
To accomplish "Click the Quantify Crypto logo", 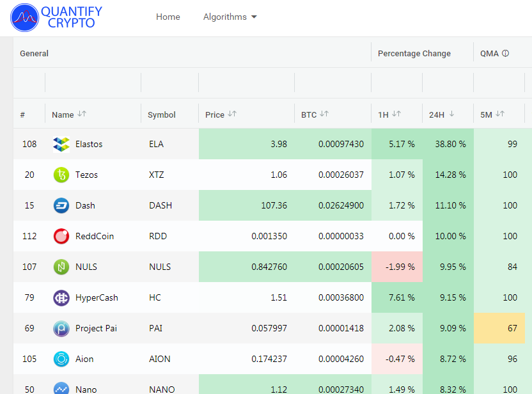I will (x=56, y=17).
